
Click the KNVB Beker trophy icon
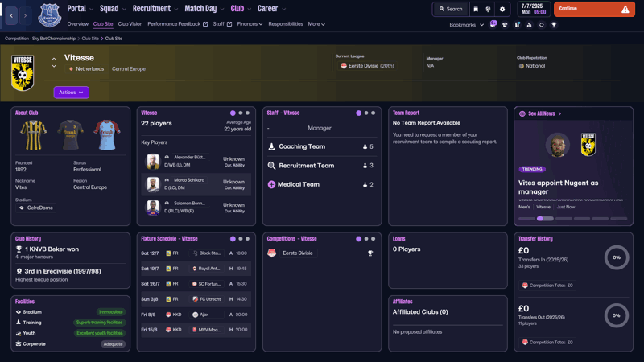pos(19,249)
